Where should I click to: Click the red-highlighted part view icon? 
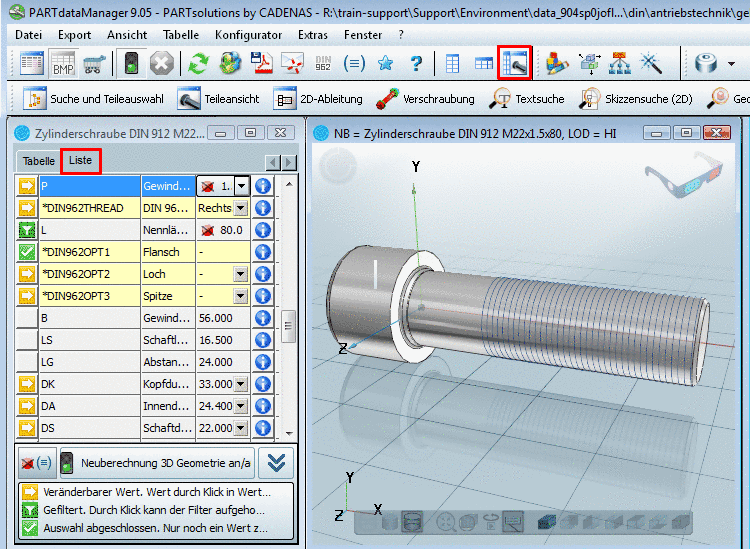click(515, 64)
